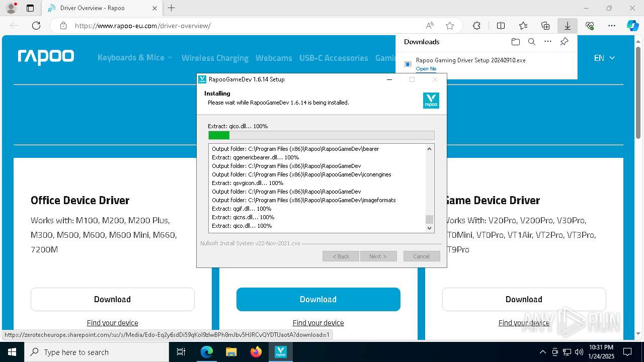Open volume control in system tray
Screen dimensions: 644x362
tap(579, 352)
